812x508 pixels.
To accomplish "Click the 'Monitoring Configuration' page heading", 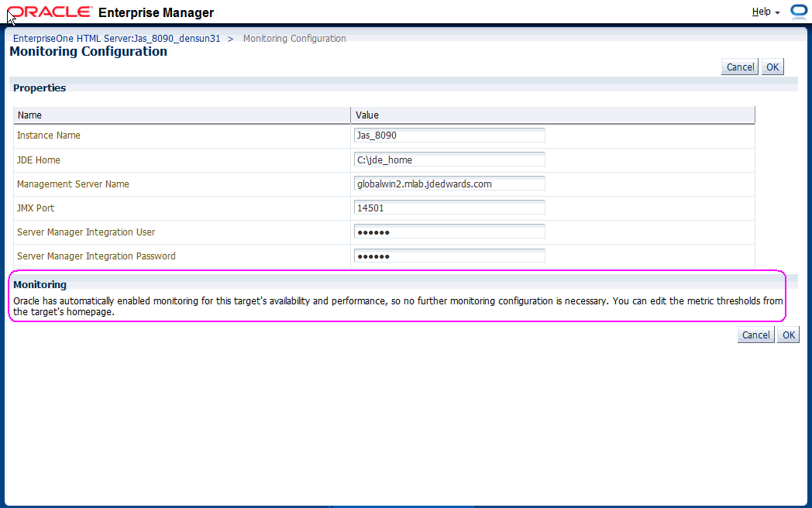I will pos(88,51).
